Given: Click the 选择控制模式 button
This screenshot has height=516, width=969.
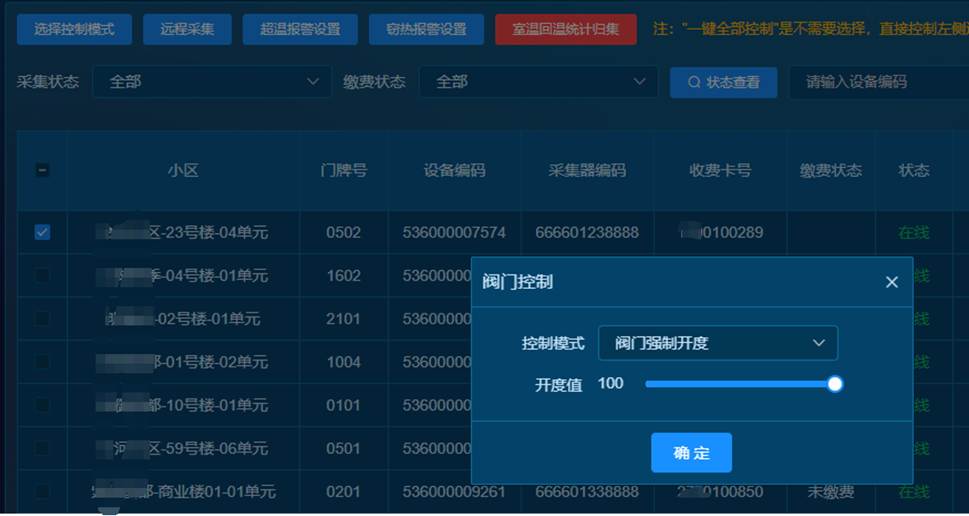Looking at the screenshot, I should coord(74,29).
